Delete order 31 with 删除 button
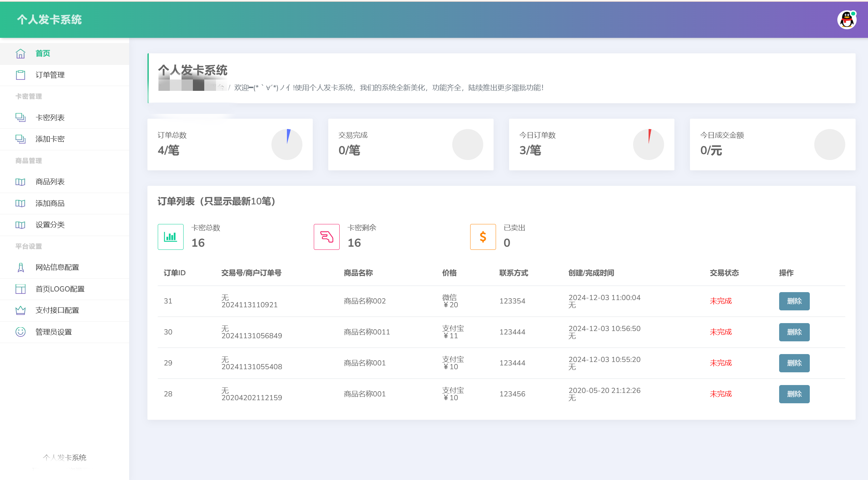The height and width of the screenshot is (480, 868). pyautogui.click(x=794, y=301)
